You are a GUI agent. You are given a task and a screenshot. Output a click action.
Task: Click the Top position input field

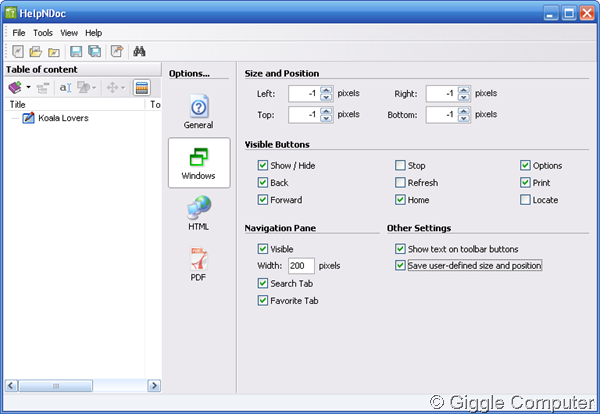pyautogui.click(x=304, y=114)
